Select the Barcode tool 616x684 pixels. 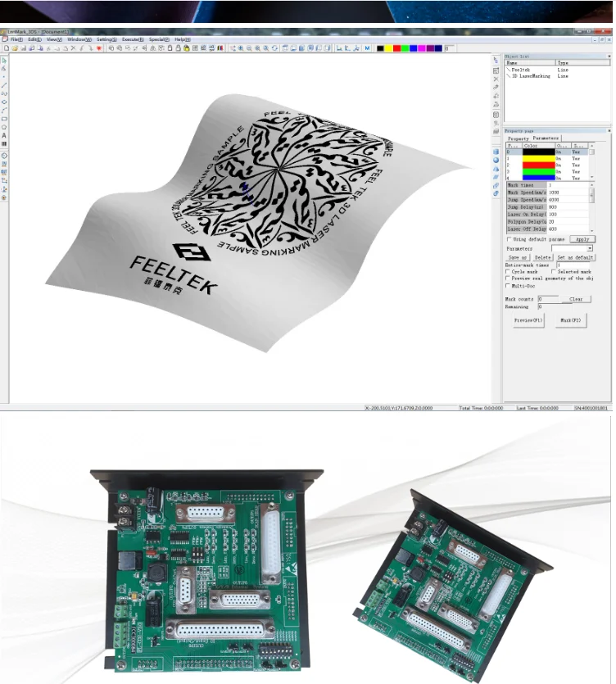pyautogui.click(x=4, y=143)
